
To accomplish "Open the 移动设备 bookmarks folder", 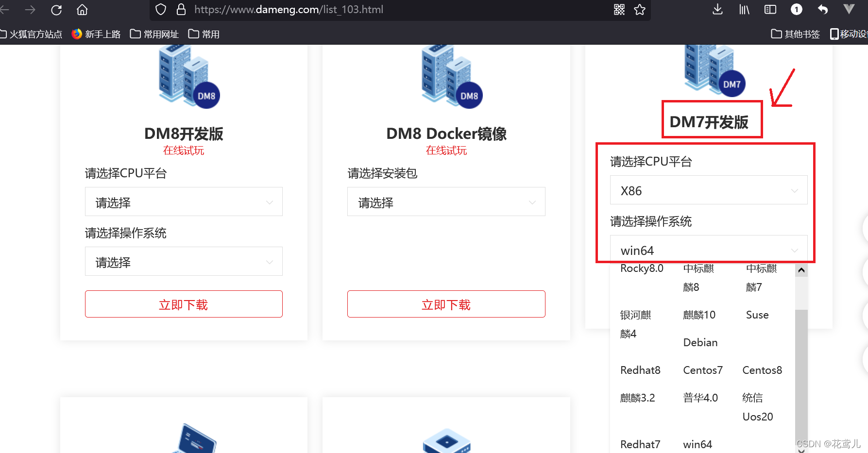I will 849,34.
